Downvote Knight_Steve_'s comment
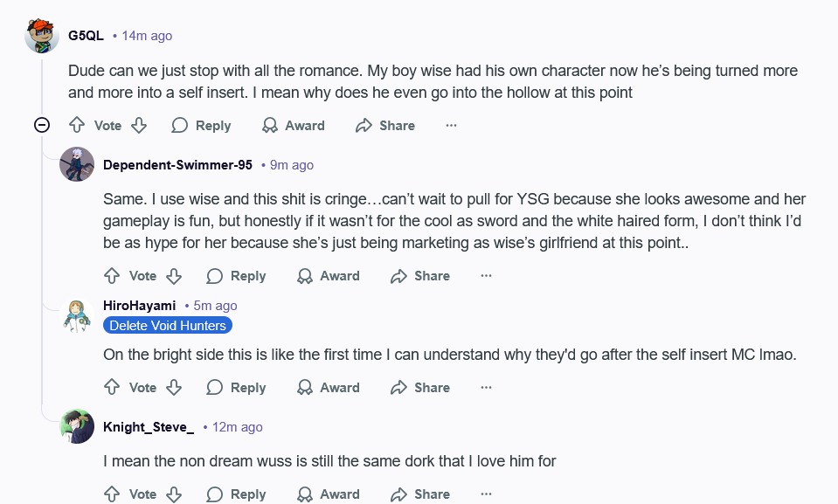Viewport: 838px width, 504px height. pyautogui.click(x=174, y=494)
